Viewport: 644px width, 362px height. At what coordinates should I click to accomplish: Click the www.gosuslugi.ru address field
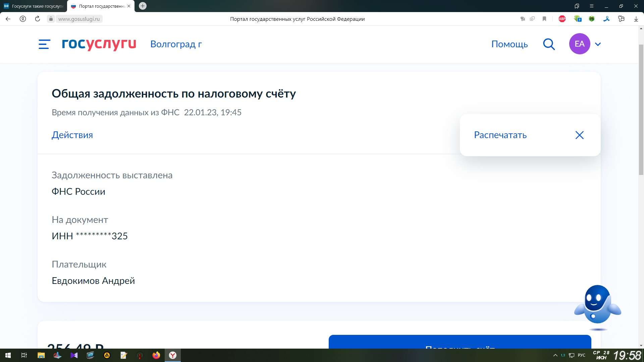pos(79,19)
